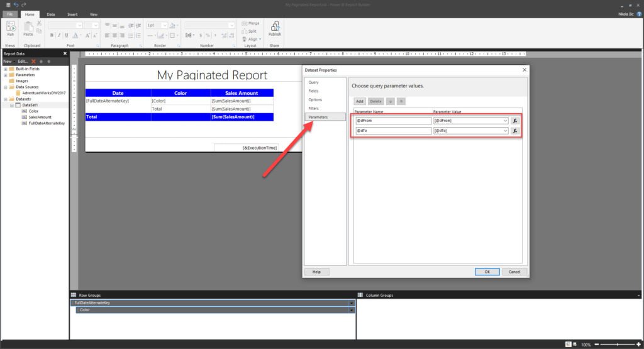The width and height of the screenshot is (644, 349).
Task: Click the @dFrom parameter name field
Action: (394, 121)
